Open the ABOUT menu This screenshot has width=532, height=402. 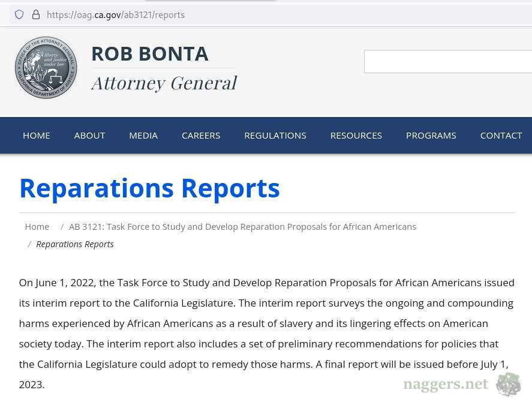(x=89, y=136)
